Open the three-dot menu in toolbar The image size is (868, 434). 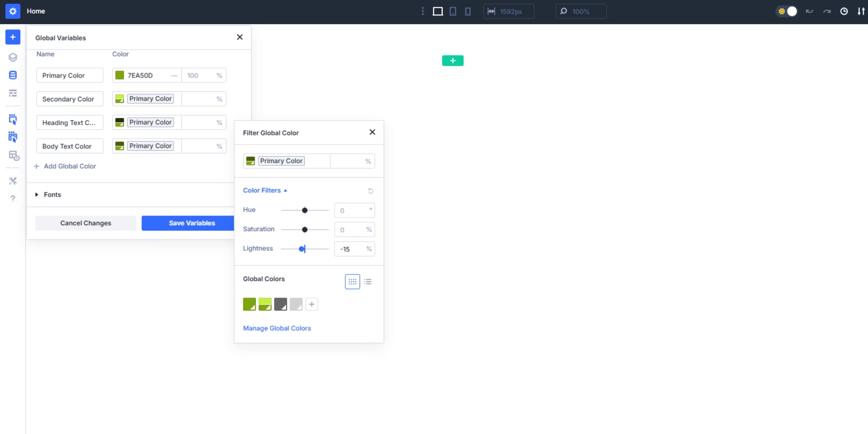pyautogui.click(x=423, y=11)
